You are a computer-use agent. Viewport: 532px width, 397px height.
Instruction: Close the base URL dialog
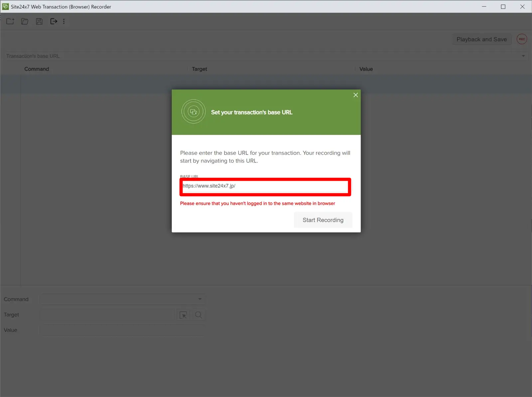355,95
